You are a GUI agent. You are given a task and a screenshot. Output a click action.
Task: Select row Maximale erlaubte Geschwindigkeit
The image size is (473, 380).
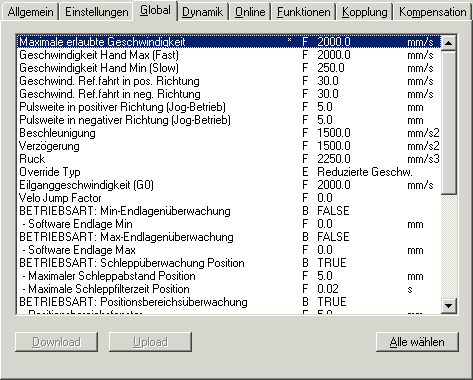(x=229, y=42)
